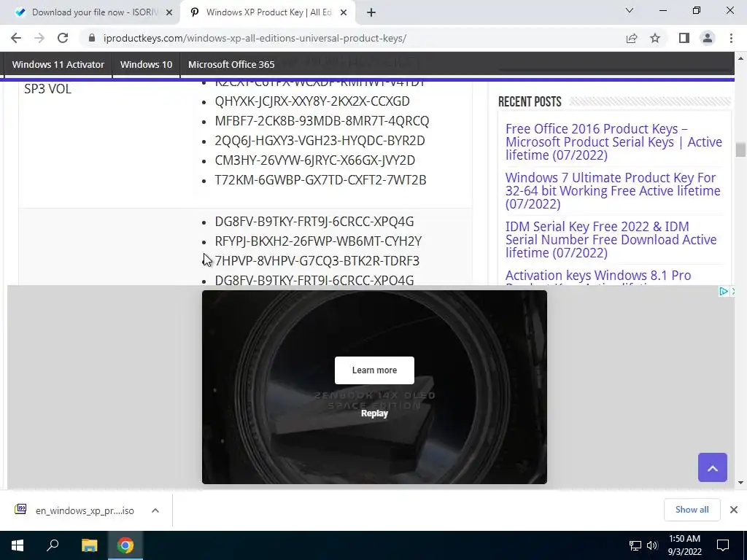Image resolution: width=747 pixels, height=560 pixels.
Task: Replay the ad video
Action: [374, 413]
